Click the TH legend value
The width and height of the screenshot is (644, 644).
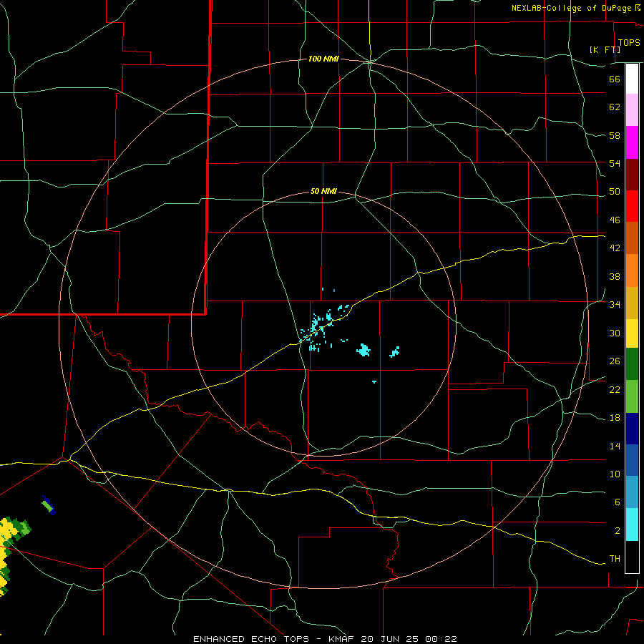point(615,559)
